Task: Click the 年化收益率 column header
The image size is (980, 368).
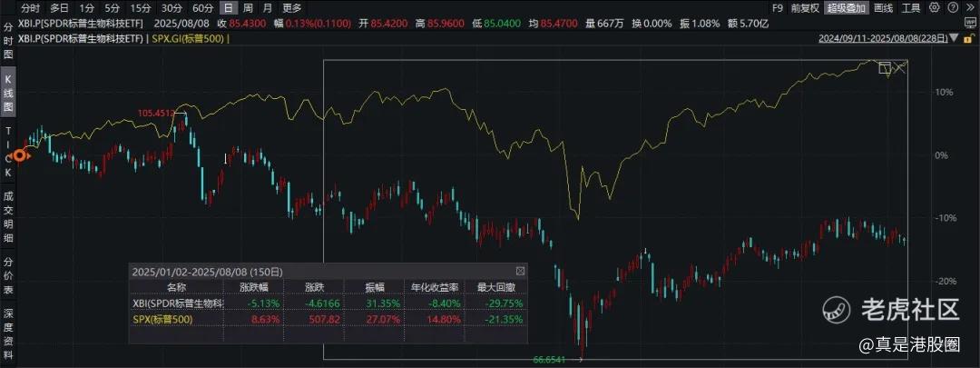Action: 435,287
